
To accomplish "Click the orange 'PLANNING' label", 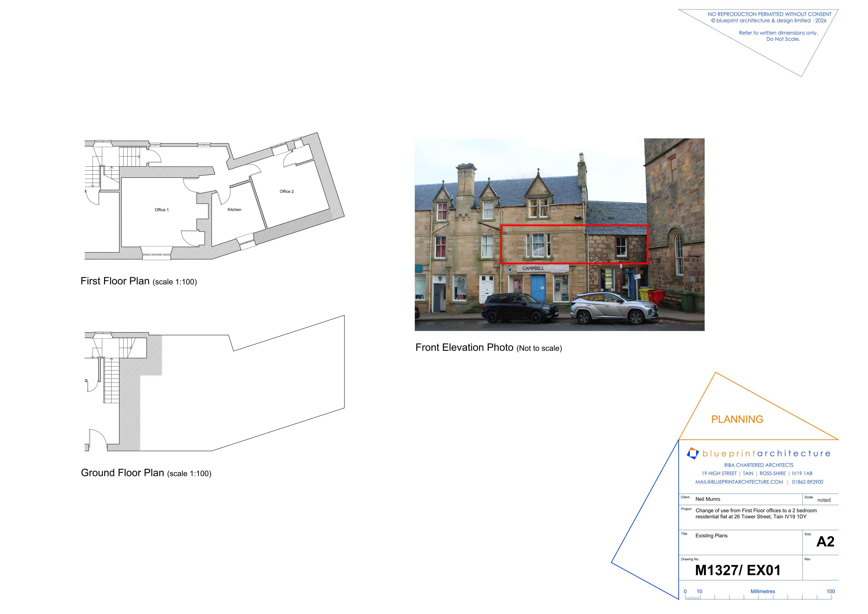I will point(737,419).
